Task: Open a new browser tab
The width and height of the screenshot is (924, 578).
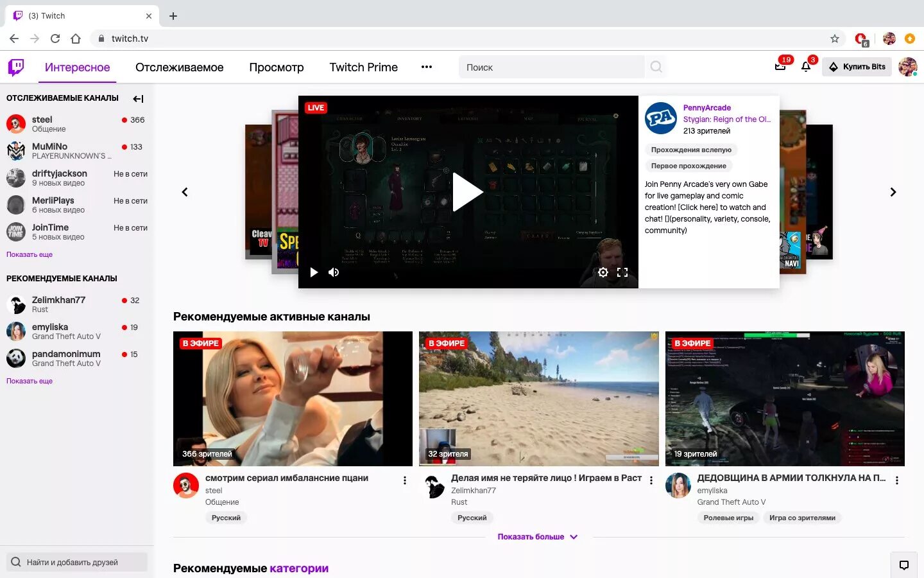Action: coord(173,16)
